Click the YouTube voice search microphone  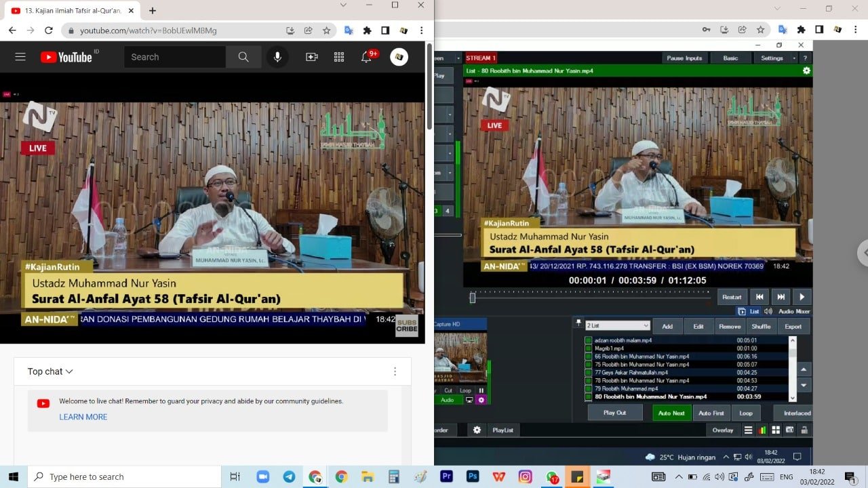277,57
